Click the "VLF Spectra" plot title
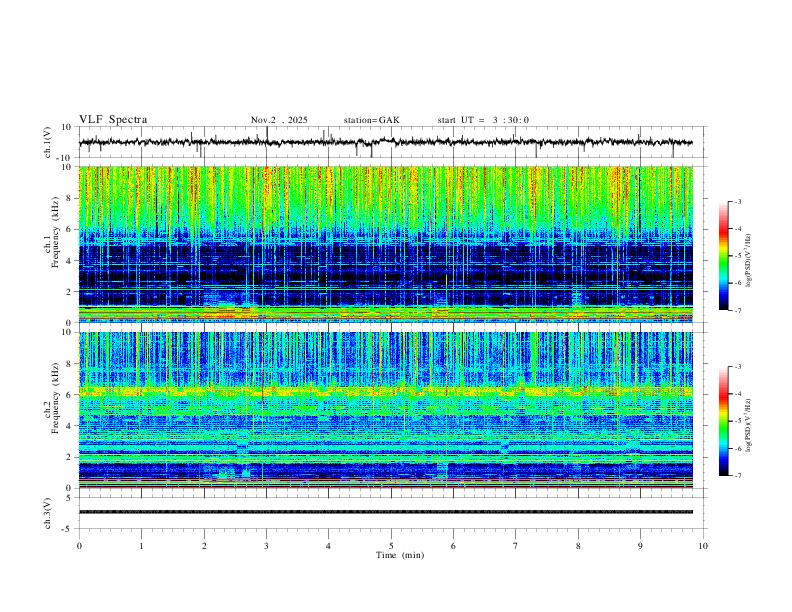Viewport: 792px width, 612px height. click(113, 120)
